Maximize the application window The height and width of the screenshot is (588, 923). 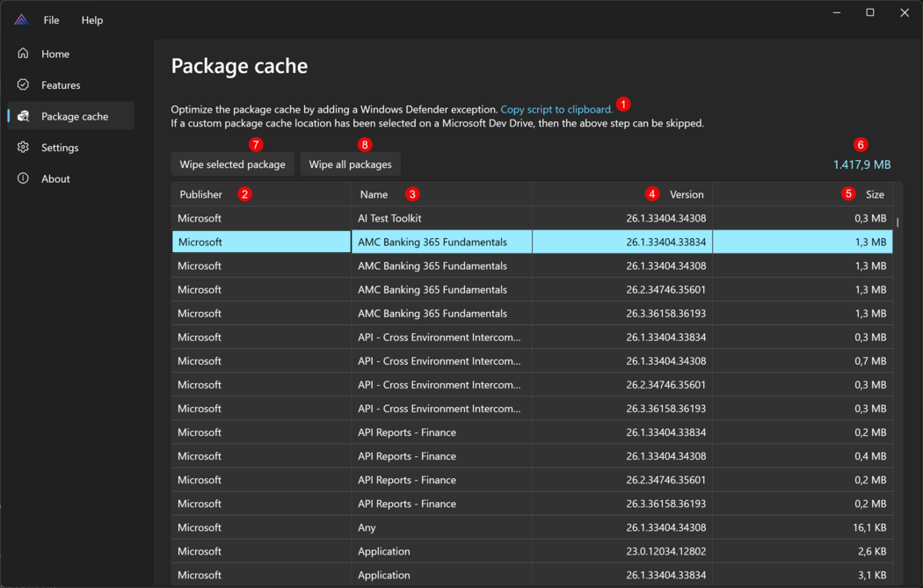pos(869,13)
